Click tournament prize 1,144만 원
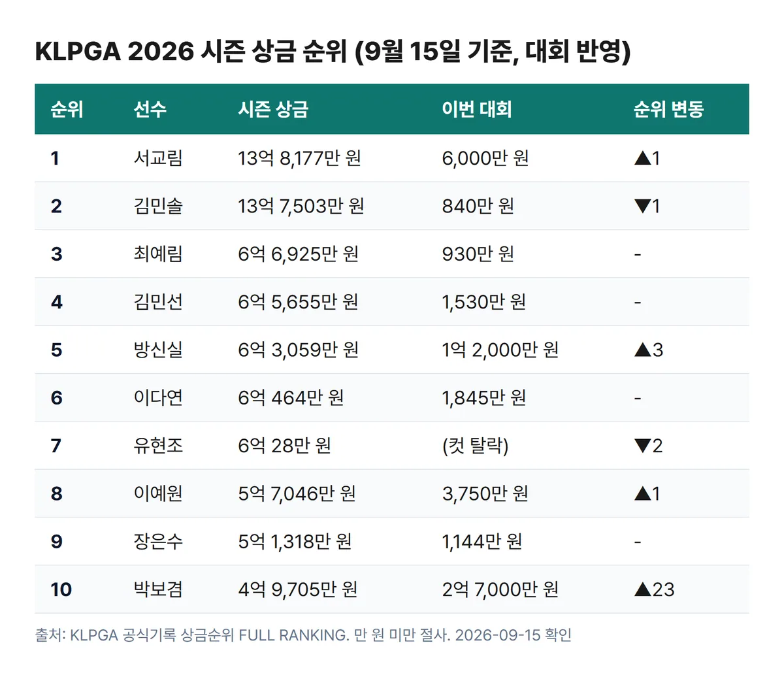The image size is (784, 679). pos(482,541)
